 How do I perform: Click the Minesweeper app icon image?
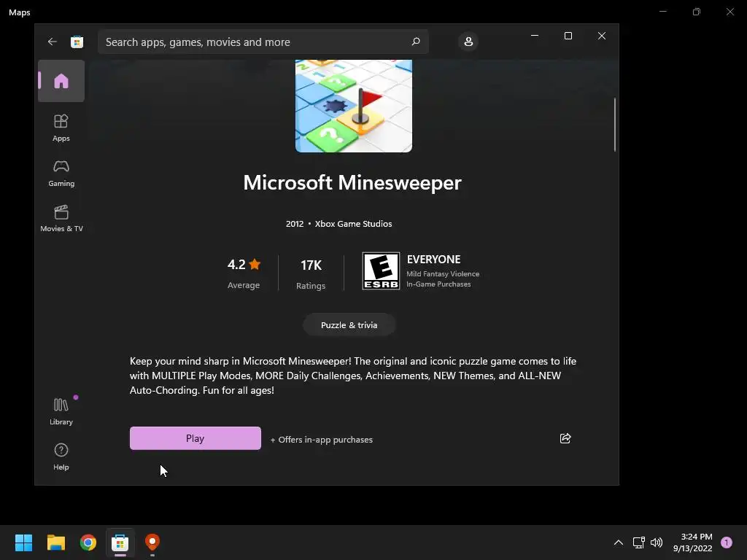[x=354, y=106]
